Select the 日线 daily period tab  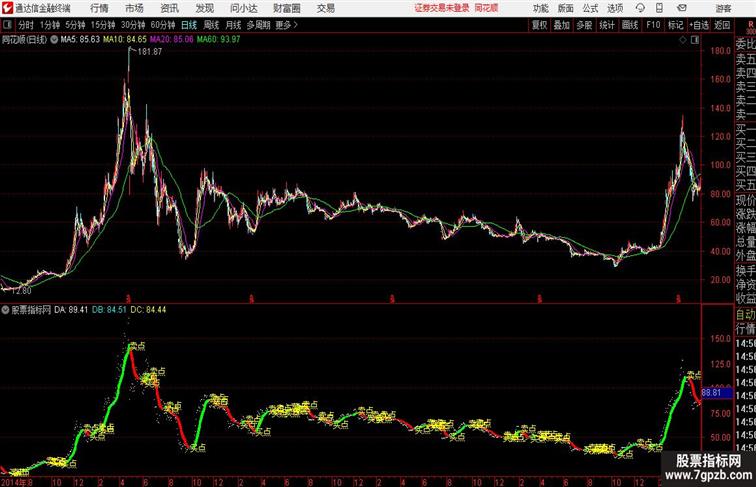(x=189, y=25)
